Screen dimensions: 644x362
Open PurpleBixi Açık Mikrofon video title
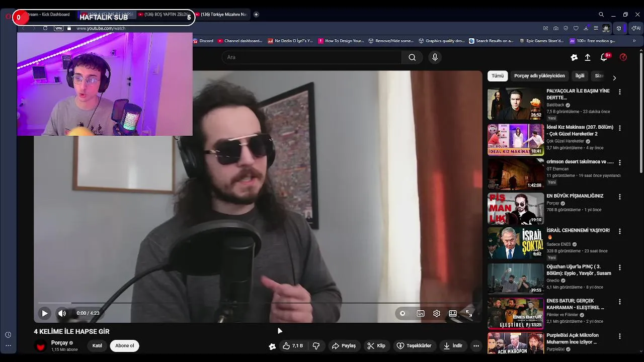click(x=573, y=338)
